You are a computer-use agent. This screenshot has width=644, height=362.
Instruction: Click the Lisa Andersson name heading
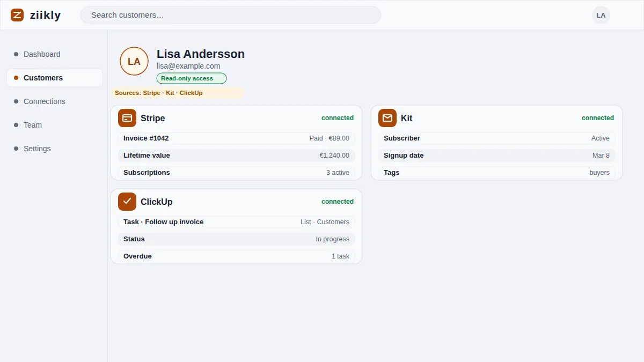(201, 54)
